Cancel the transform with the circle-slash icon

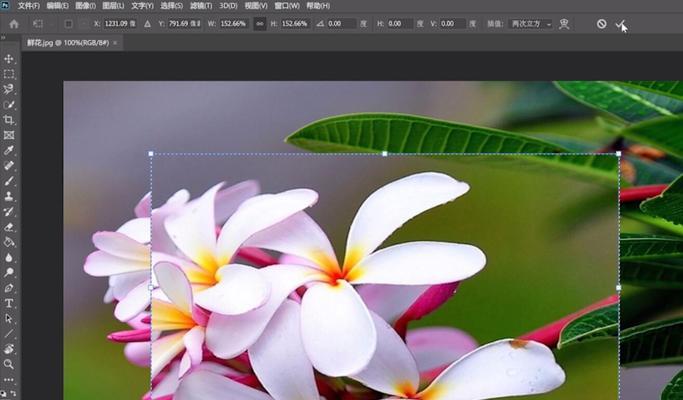(602, 24)
